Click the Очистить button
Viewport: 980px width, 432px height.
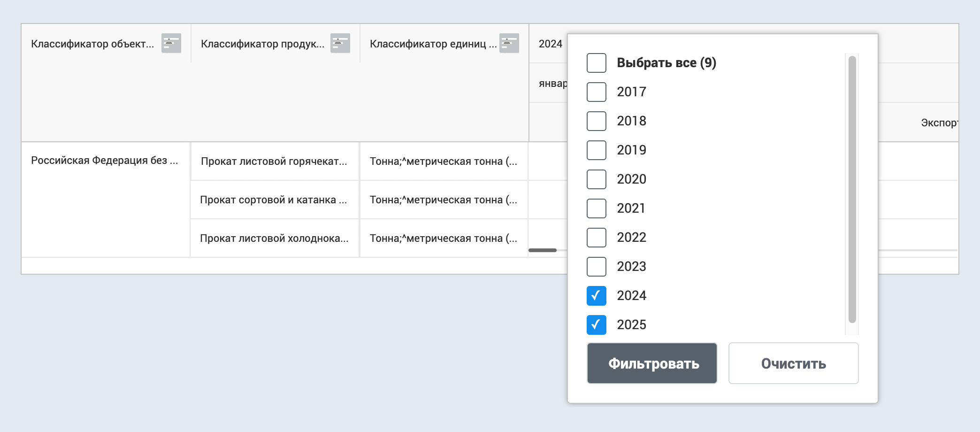tap(793, 363)
